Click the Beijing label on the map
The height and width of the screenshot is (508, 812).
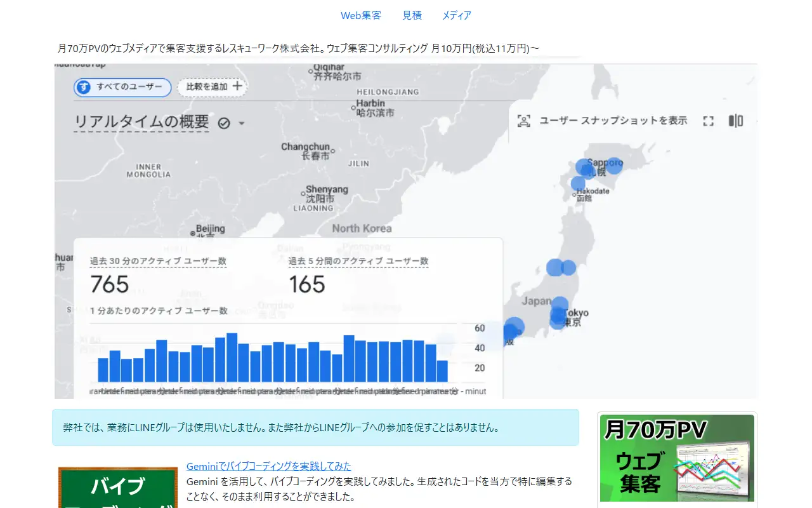click(x=211, y=229)
